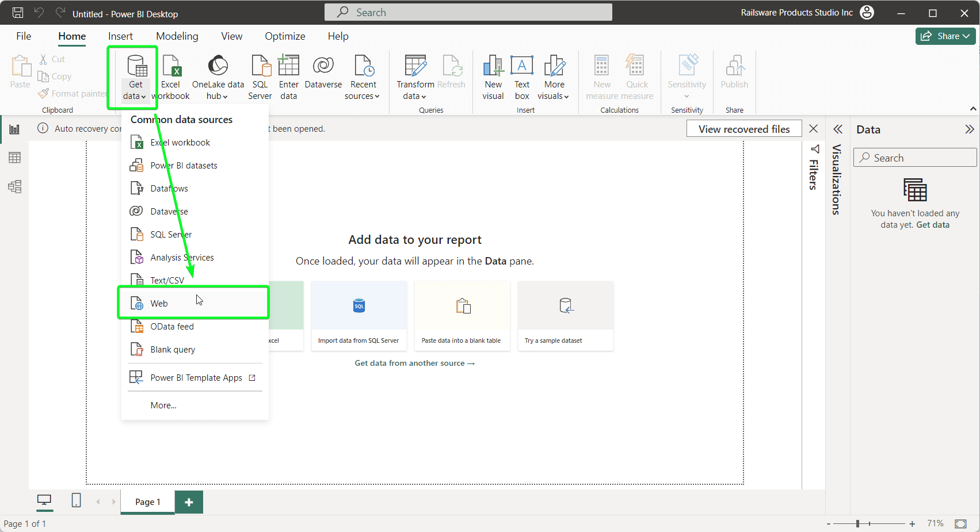
Task: Expand the Visualizations pane
Action: [x=838, y=129]
